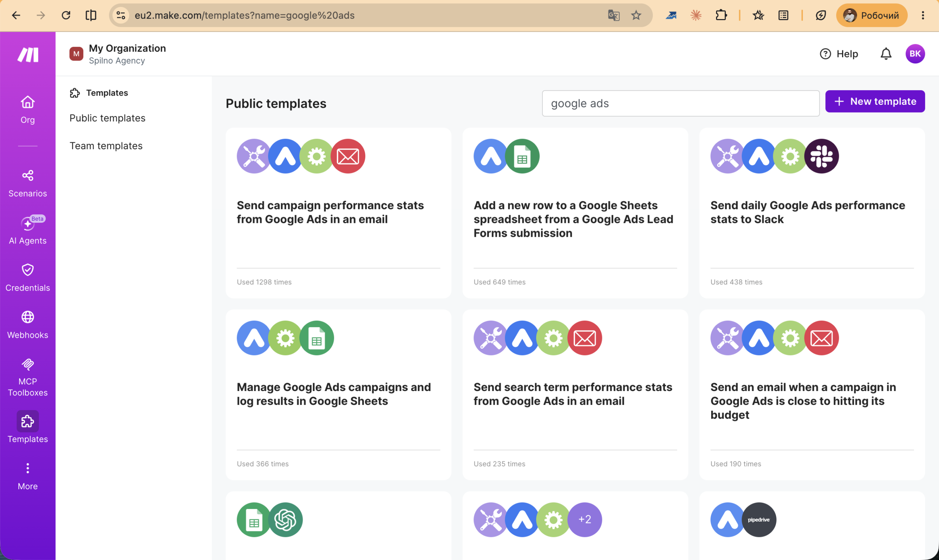This screenshot has height=560, width=939.
Task: Open the Org home section
Action: click(x=28, y=110)
